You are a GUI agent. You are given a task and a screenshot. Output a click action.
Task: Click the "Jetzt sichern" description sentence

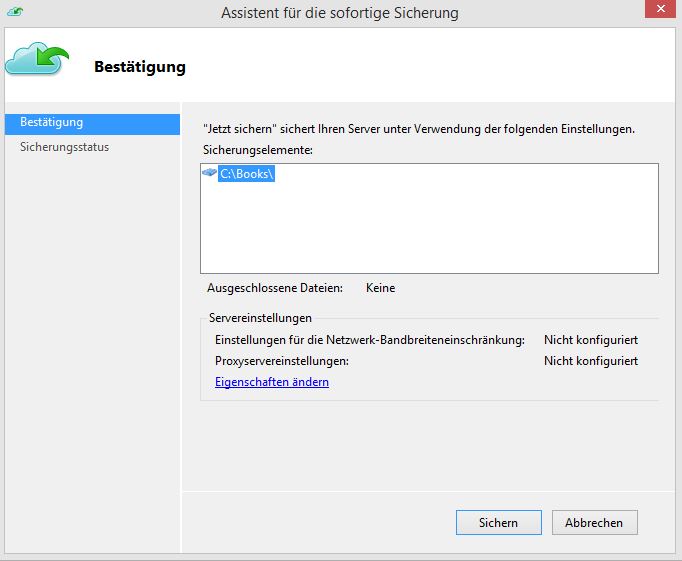coord(419,129)
